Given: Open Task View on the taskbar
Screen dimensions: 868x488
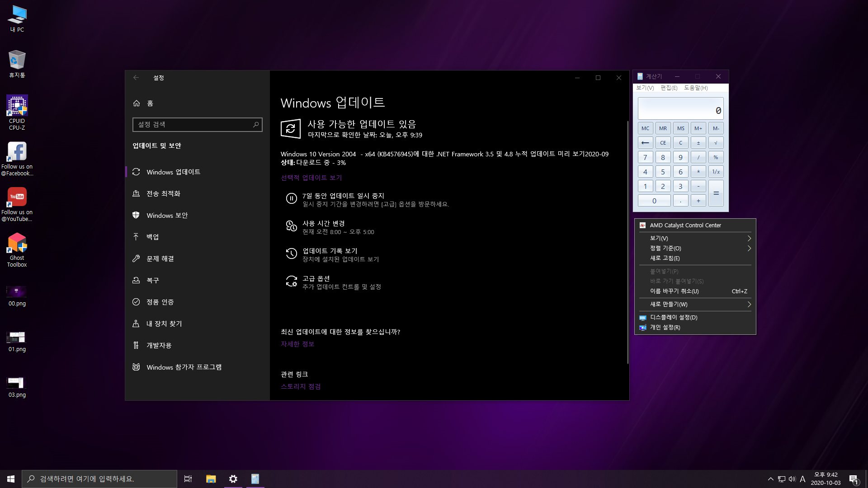Looking at the screenshot, I should click(188, 479).
